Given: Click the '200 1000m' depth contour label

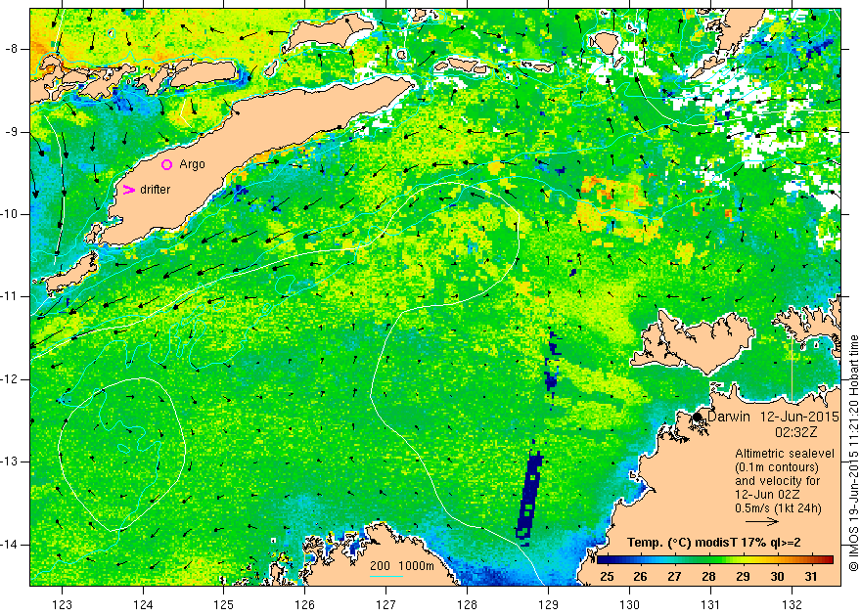Looking at the screenshot, I should 402,566.
